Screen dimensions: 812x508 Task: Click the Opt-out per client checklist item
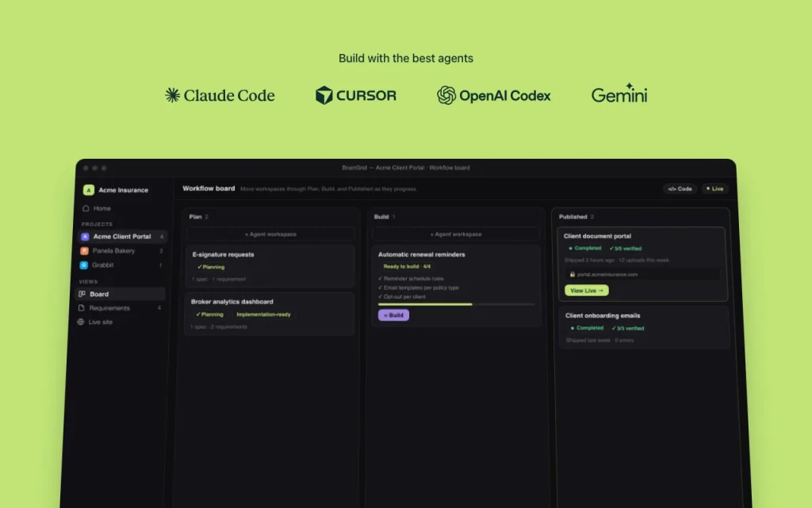[402, 297]
